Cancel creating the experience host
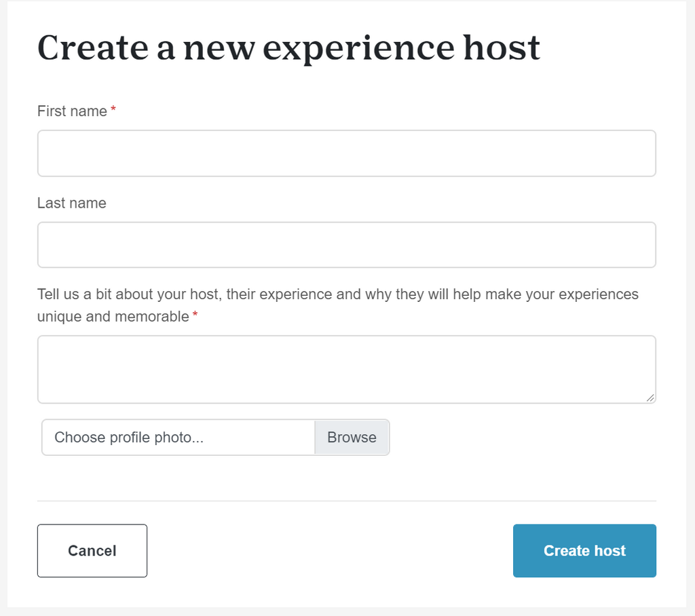This screenshot has width=695, height=616. pos(92,551)
